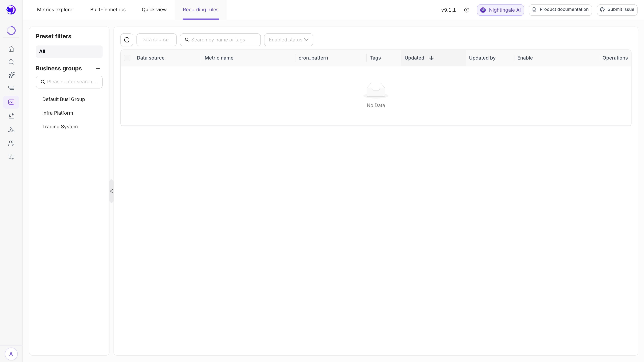The image size is (644, 362).
Task: Open the search magnifier sidebar icon
Action: (11, 62)
